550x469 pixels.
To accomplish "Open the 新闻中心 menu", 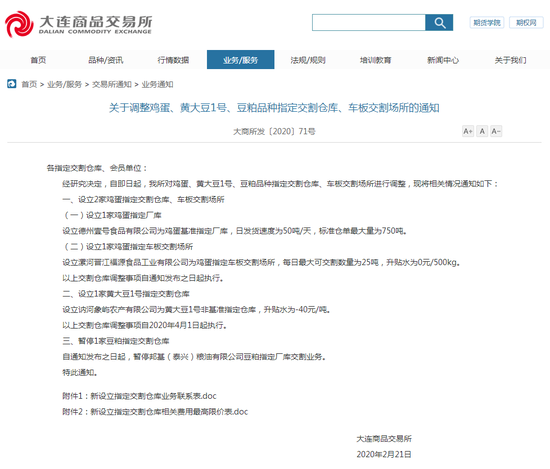I will click(x=443, y=60).
